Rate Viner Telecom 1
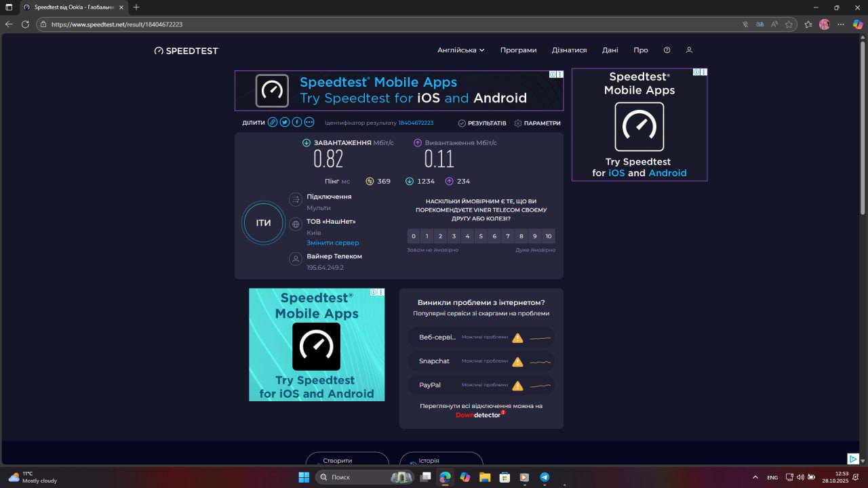Image resolution: width=868 pixels, height=488 pixels. click(x=427, y=236)
